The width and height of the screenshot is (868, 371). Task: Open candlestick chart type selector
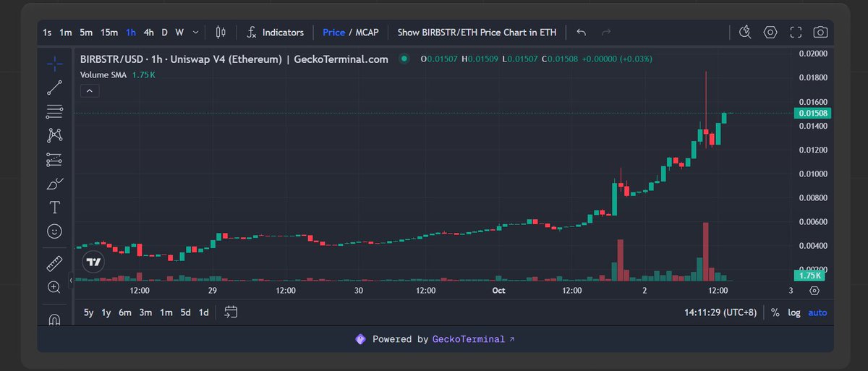click(x=221, y=32)
